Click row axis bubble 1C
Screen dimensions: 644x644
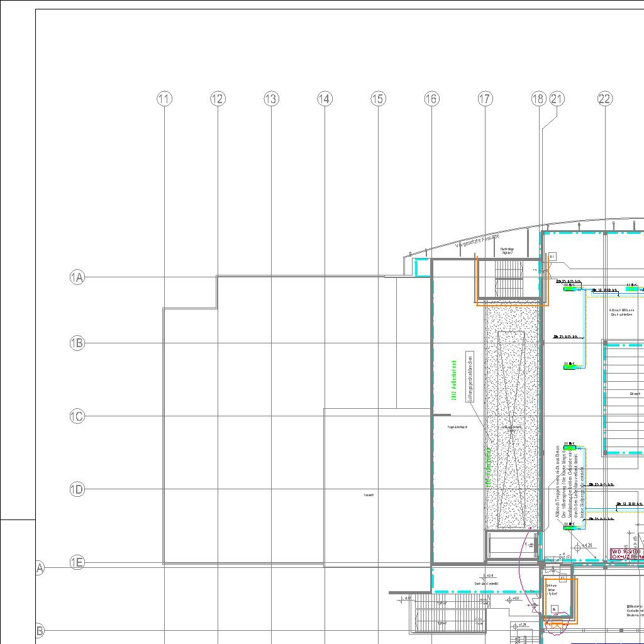[x=77, y=416]
